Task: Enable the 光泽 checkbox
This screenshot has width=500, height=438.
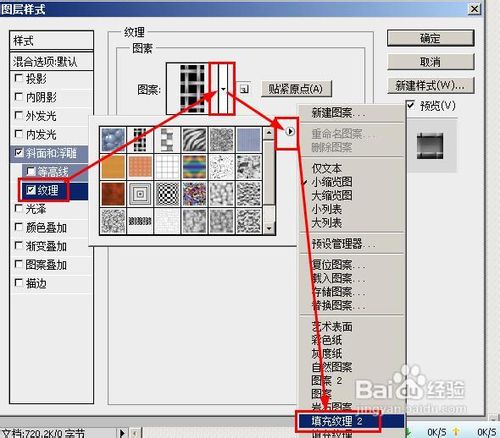Action: pos(19,209)
